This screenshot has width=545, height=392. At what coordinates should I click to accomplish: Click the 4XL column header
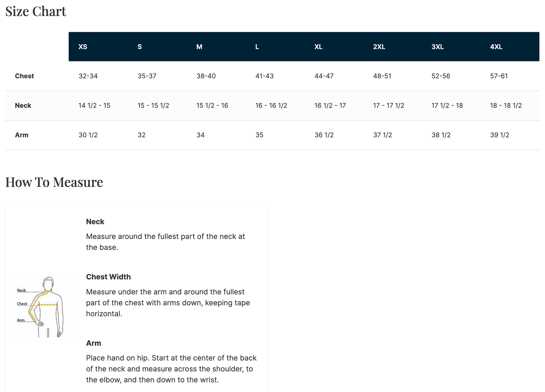point(496,47)
